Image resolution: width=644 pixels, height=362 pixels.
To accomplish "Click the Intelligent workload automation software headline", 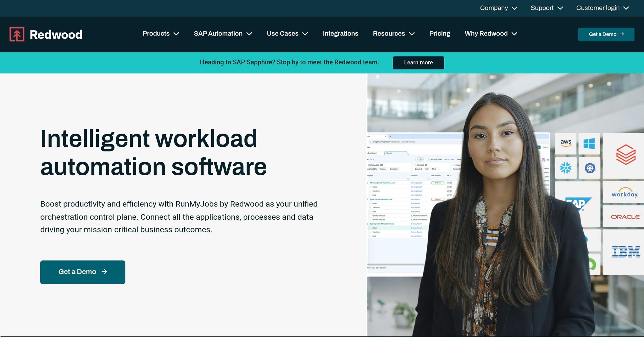I will click(153, 153).
